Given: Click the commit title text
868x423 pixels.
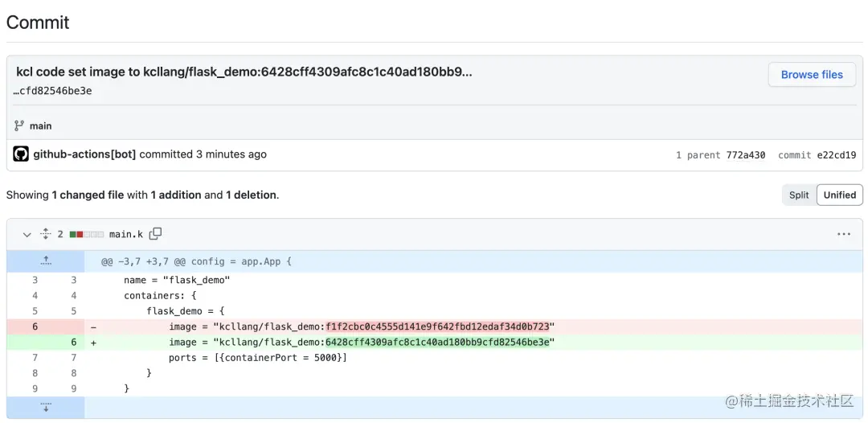Looking at the screenshot, I should click(244, 72).
